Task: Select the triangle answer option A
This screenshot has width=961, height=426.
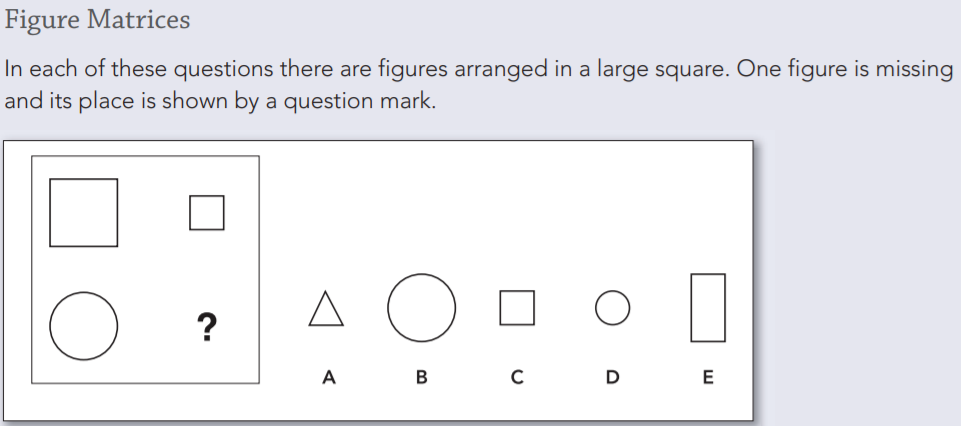Action: [x=326, y=308]
